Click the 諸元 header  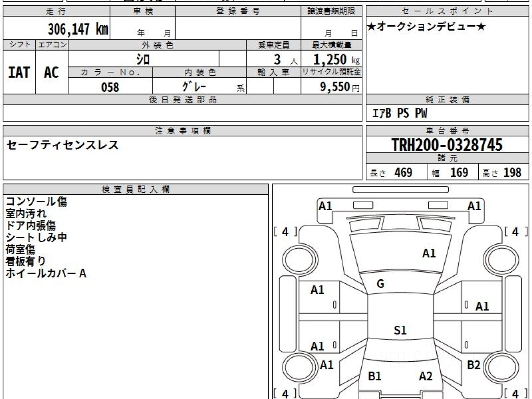(x=448, y=158)
